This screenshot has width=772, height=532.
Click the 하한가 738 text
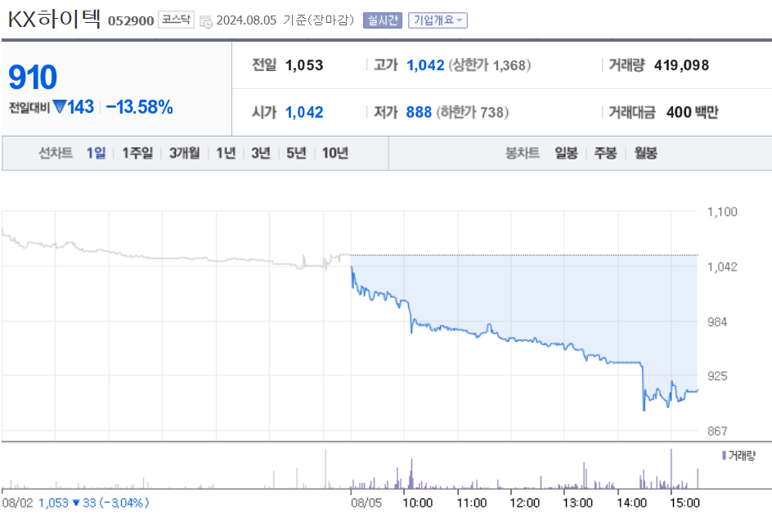(x=472, y=112)
